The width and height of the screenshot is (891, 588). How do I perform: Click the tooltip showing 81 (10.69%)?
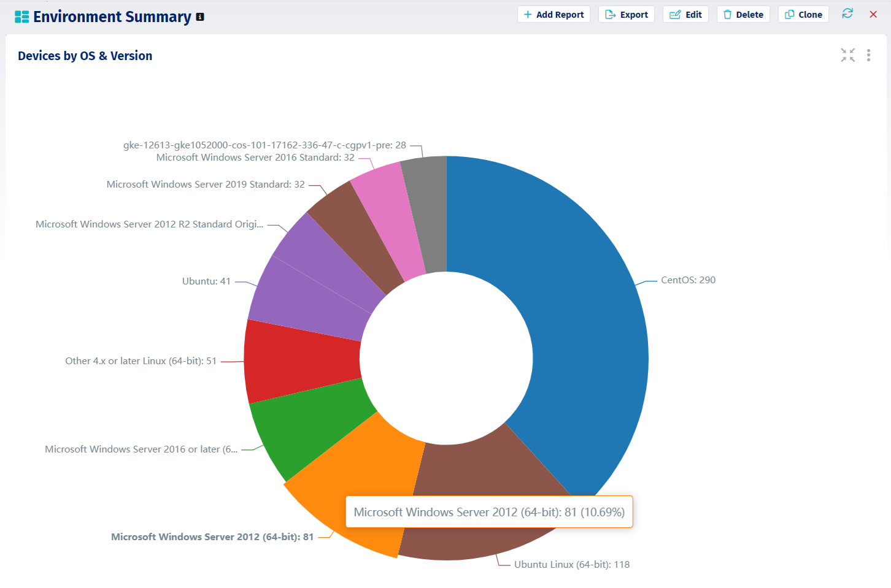[489, 512]
